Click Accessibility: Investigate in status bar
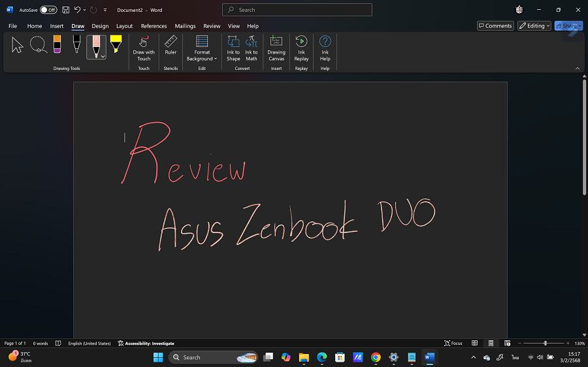 (146, 343)
